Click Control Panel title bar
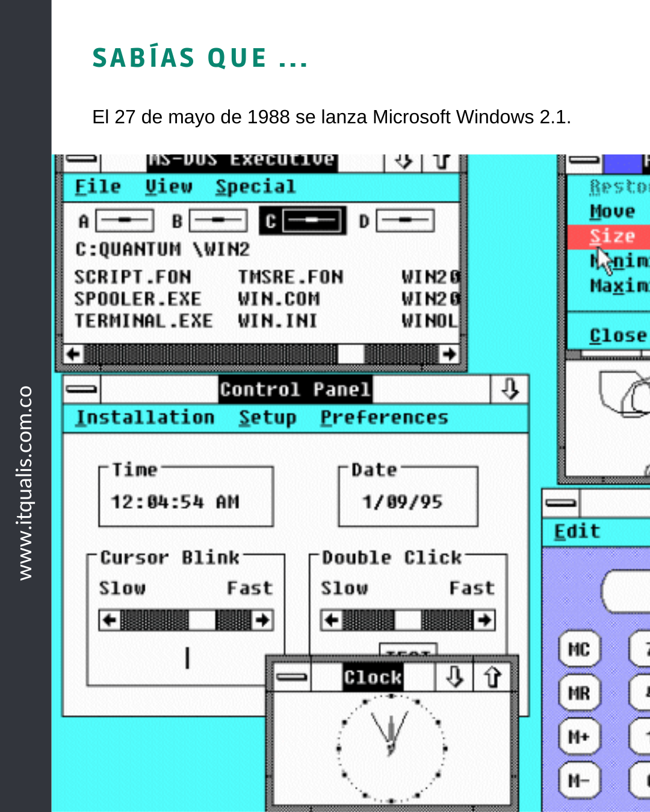Image resolution: width=650 pixels, height=812 pixels. [295, 389]
